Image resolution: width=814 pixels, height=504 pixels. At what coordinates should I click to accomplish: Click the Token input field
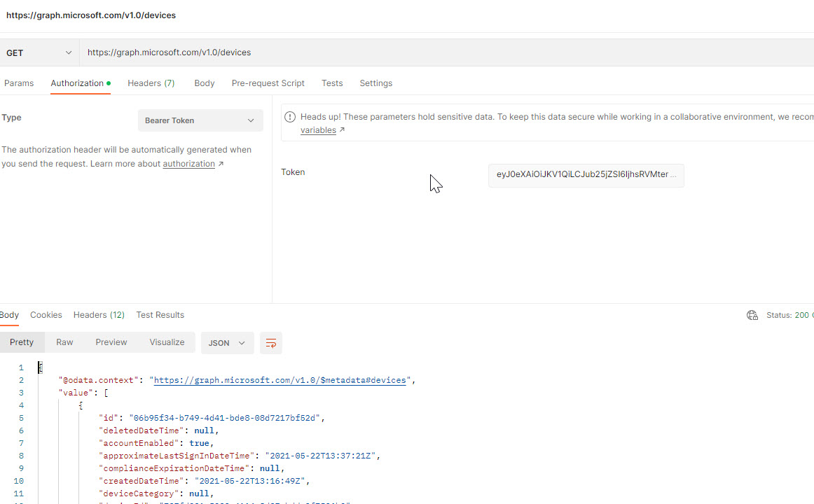(586, 175)
